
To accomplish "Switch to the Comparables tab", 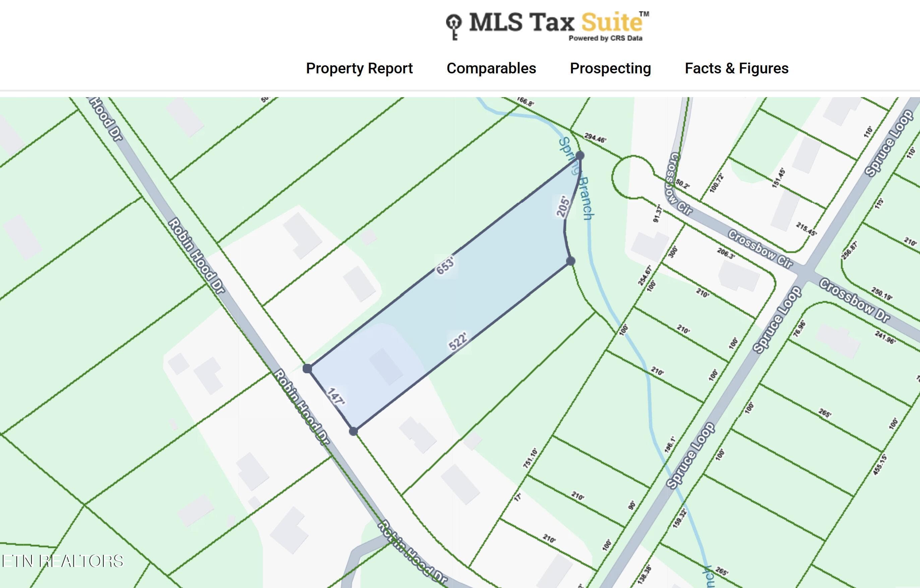I will (x=491, y=68).
